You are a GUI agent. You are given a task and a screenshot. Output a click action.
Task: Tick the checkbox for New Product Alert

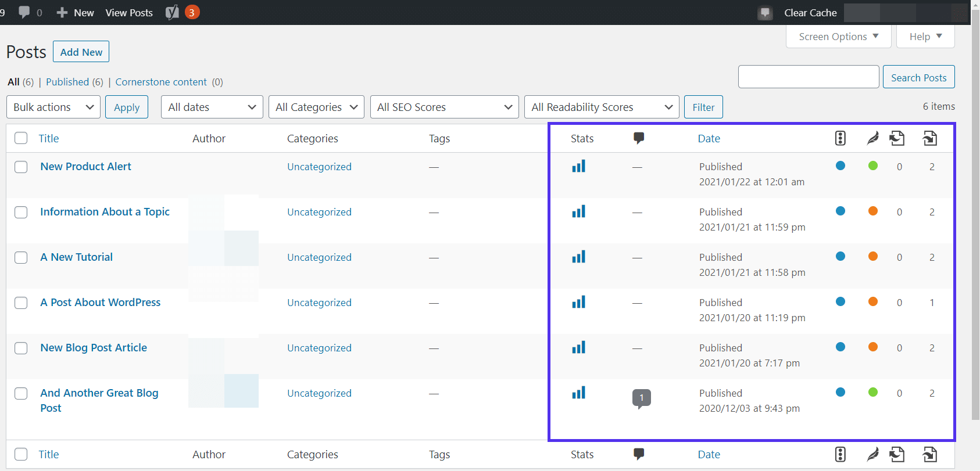[x=21, y=167]
